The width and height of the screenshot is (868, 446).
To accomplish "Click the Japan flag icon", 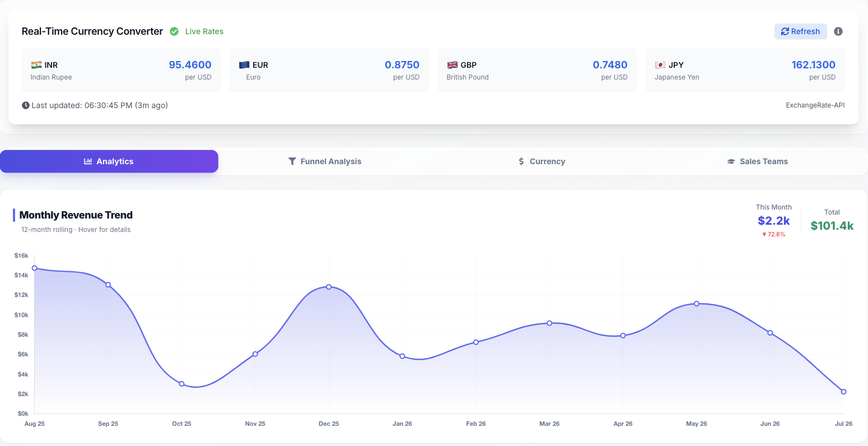I will (660, 65).
